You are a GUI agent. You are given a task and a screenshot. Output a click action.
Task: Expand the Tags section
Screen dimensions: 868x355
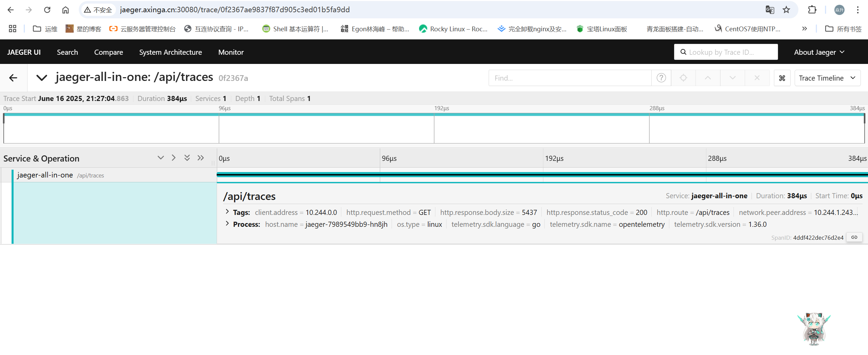point(227,212)
